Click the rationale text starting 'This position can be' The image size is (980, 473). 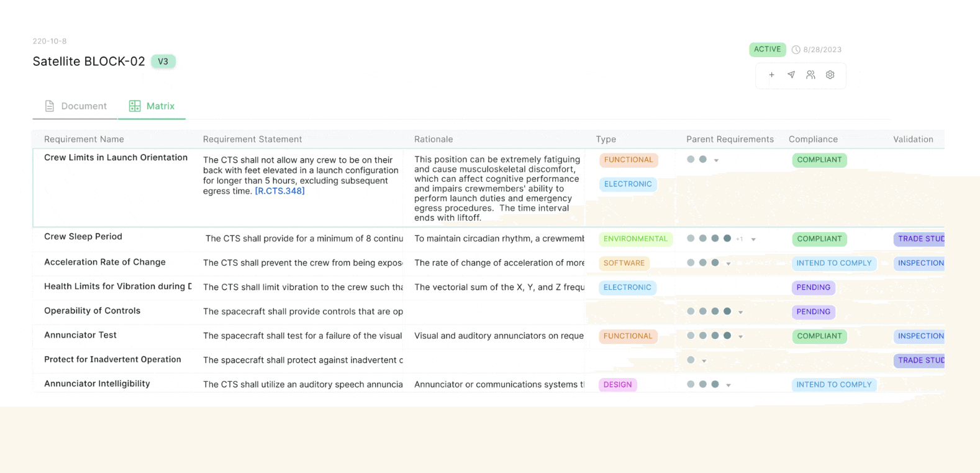[497, 188]
